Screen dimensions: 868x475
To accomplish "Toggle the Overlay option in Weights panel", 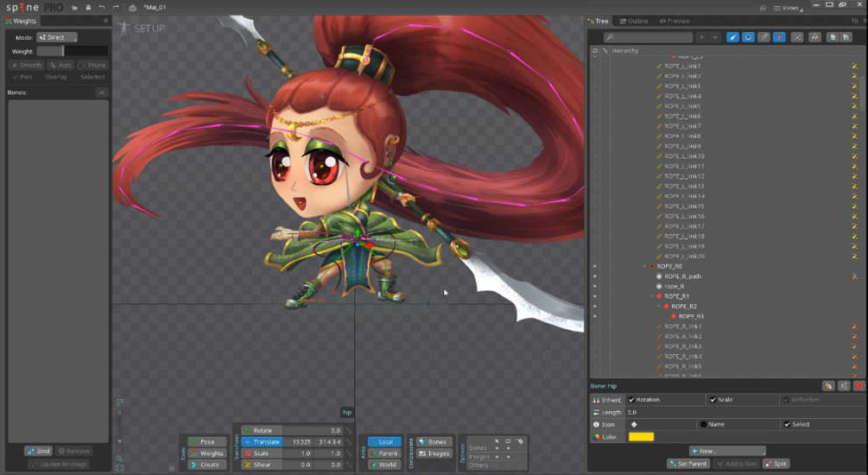I will tap(52, 77).
